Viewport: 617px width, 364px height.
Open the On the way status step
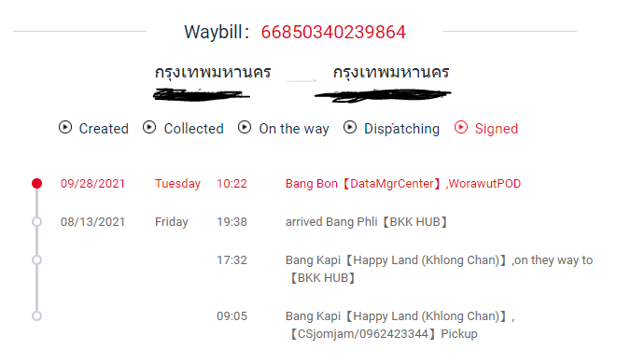[294, 129]
